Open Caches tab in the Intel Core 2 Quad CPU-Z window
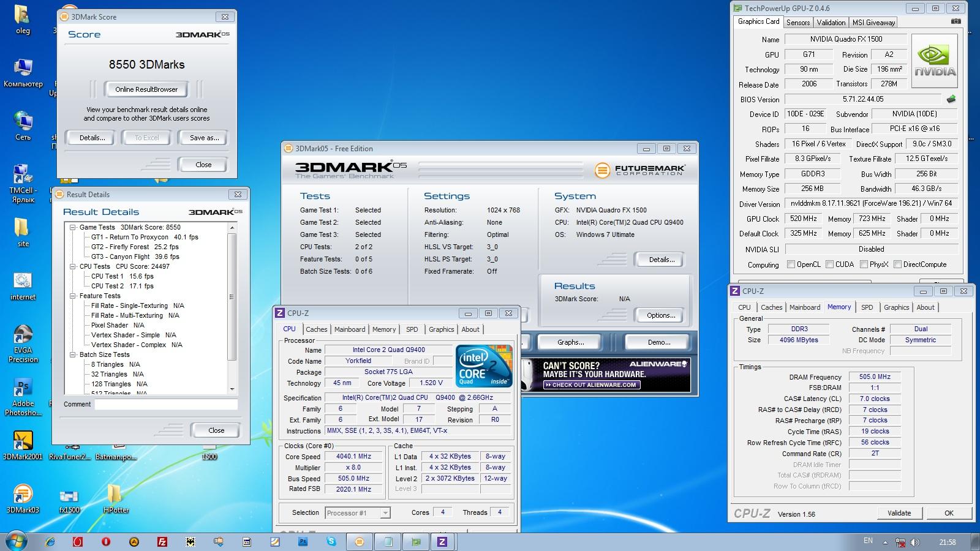The image size is (980, 551). coord(317,329)
